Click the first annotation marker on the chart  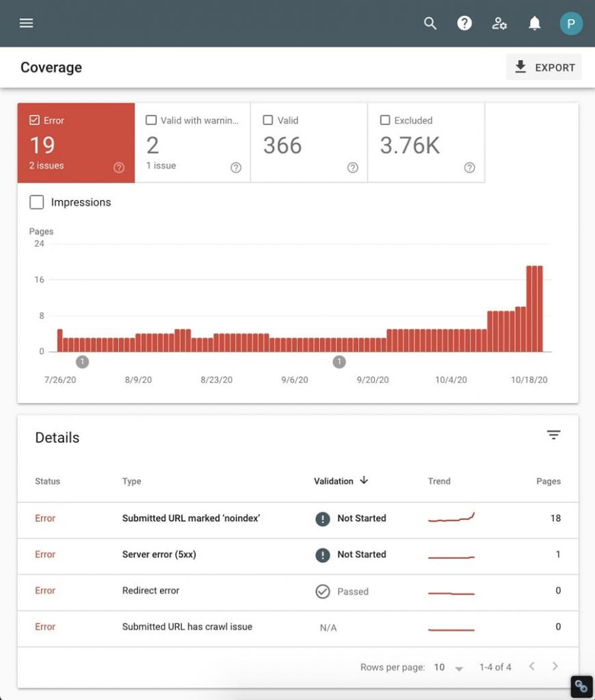[x=82, y=362]
